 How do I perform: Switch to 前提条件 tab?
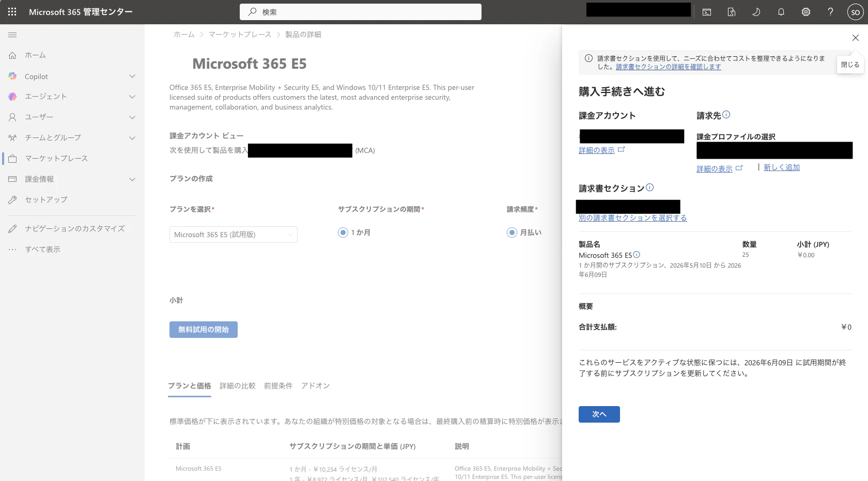(x=278, y=386)
